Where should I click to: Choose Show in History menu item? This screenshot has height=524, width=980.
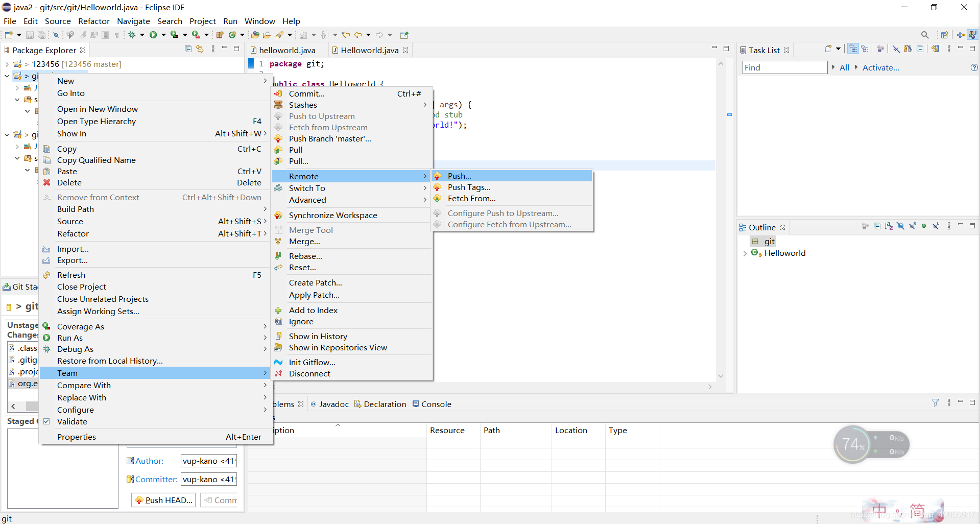pos(352,336)
